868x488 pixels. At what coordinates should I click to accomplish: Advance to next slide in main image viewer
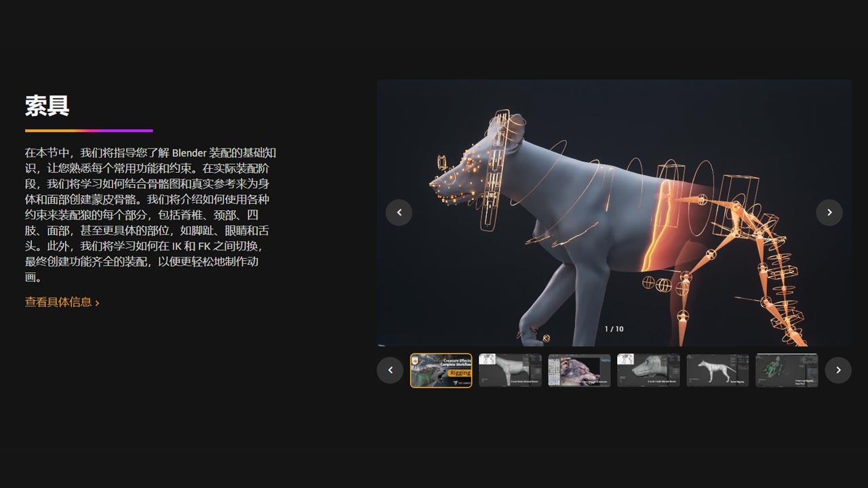[x=829, y=213]
